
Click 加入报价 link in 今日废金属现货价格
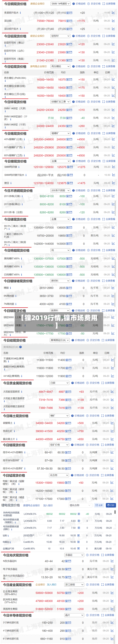[x=52, y=584]
